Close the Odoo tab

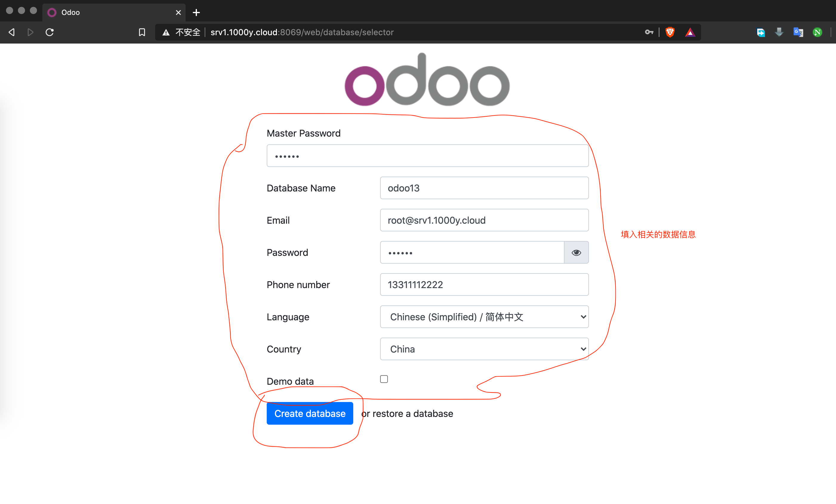(178, 13)
